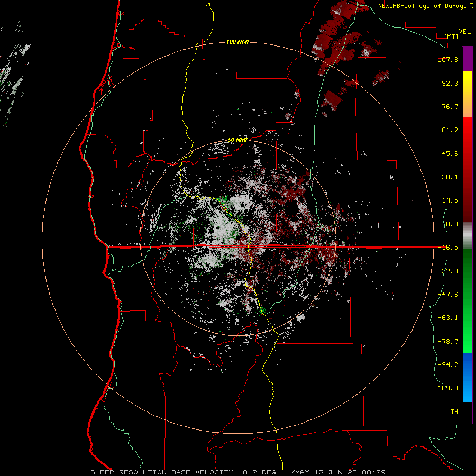
Task: Click the VEL legend title
Action: tap(465, 32)
